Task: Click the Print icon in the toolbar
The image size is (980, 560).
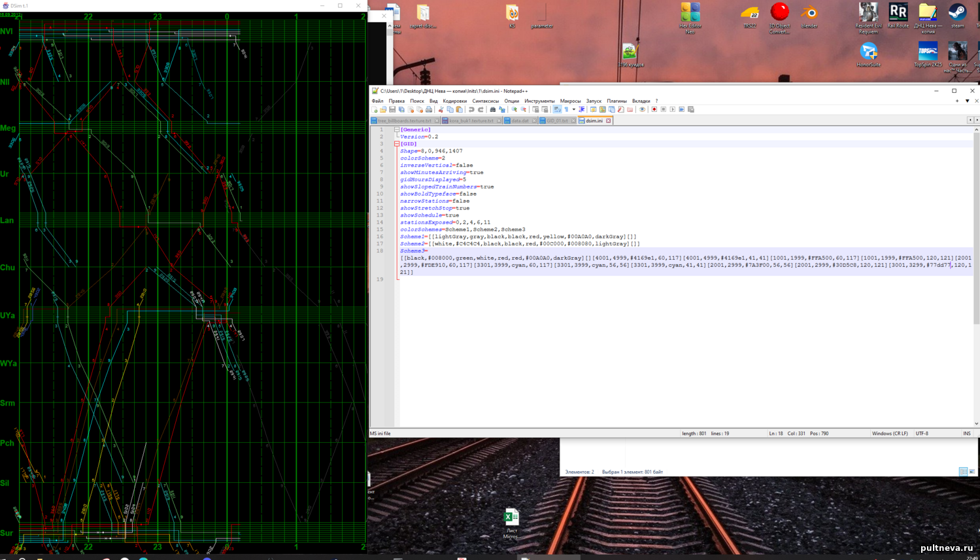Action: [x=429, y=109]
